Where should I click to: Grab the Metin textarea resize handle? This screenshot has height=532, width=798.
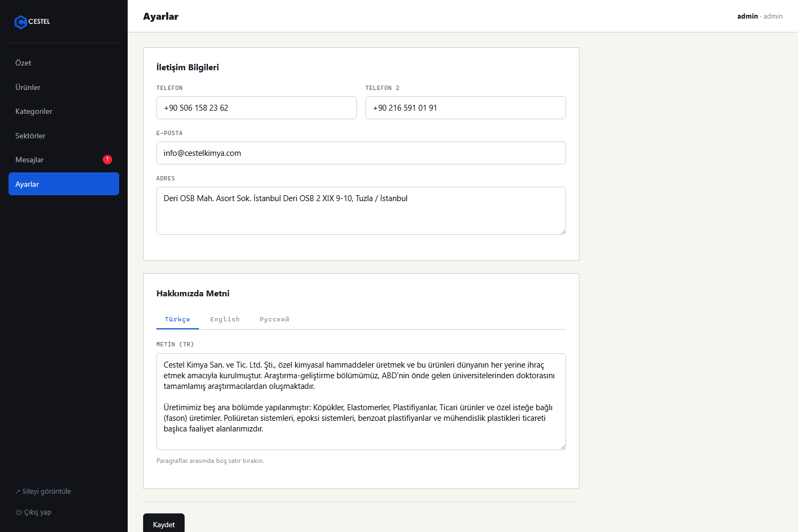[562, 446]
